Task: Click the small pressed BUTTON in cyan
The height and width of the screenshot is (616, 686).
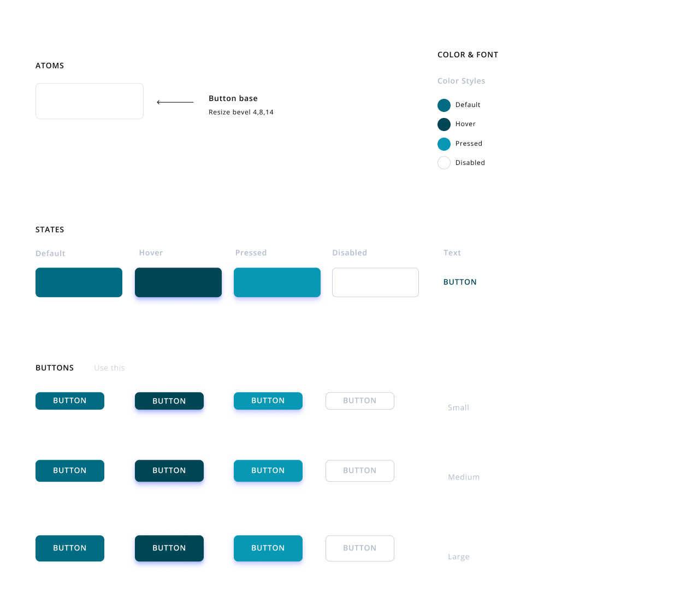Action: point(268,400)
